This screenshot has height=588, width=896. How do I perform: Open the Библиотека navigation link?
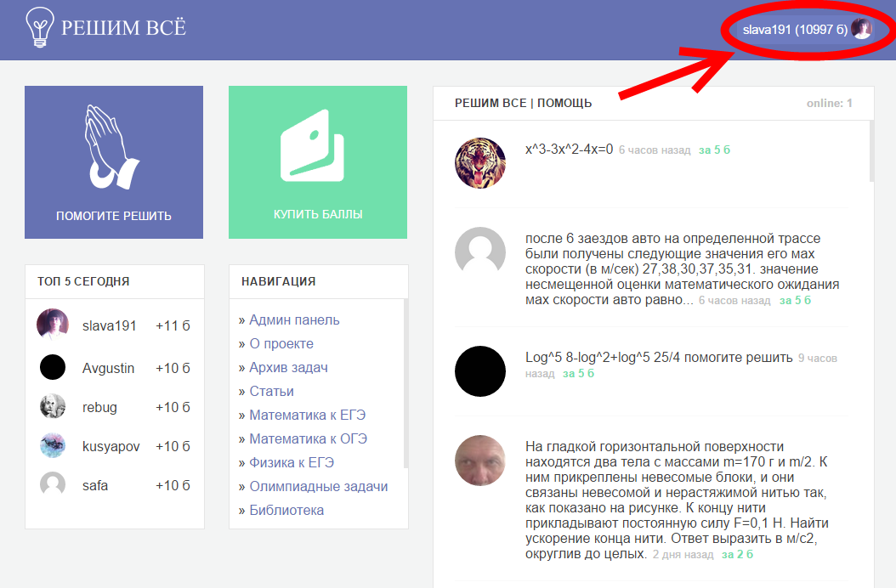coord(286,511)
